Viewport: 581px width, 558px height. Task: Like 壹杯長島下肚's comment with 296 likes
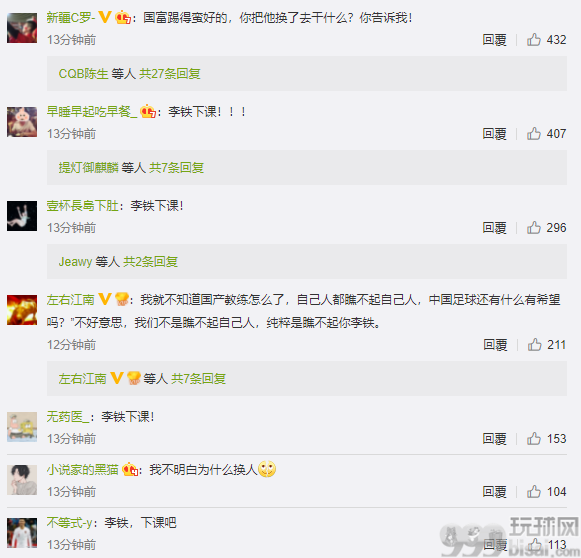tap(534, 227)
